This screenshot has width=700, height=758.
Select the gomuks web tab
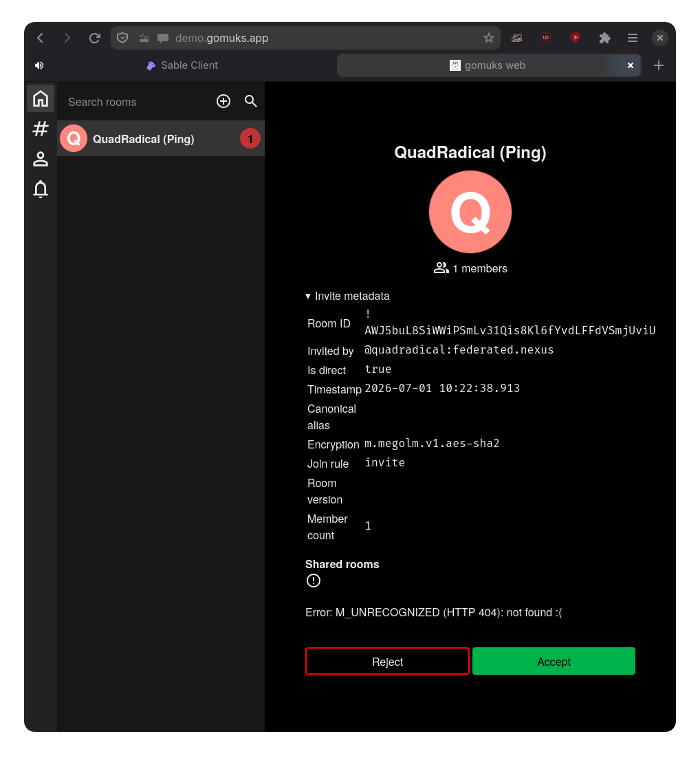point(488,65)
